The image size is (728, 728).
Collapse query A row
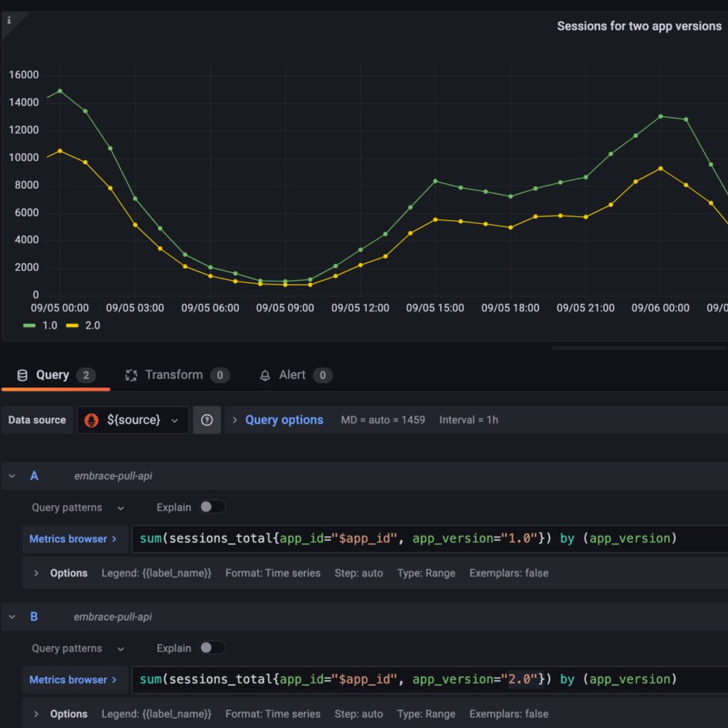pyautogui.click(x=12, y=476)
